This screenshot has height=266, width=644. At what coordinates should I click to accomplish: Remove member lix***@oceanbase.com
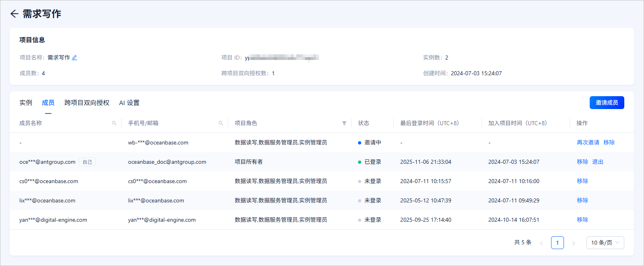(x=582, y=200)
